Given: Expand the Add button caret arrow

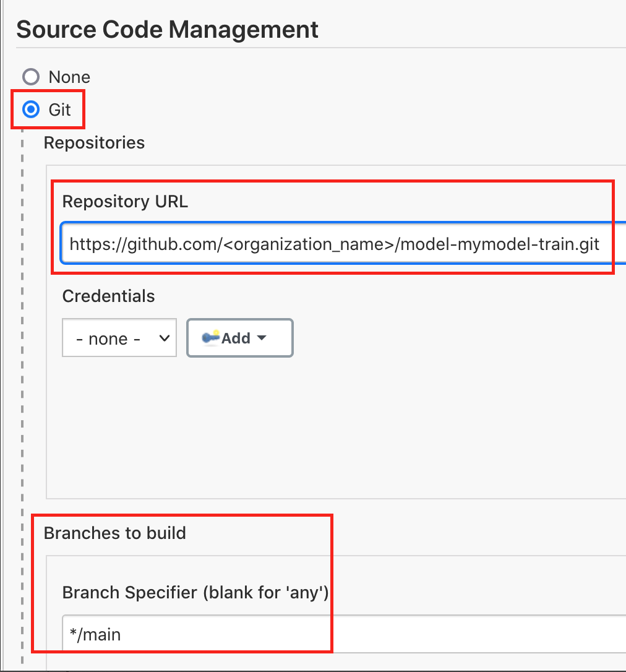Looking at the screenshot, I should tap(262, 338).
